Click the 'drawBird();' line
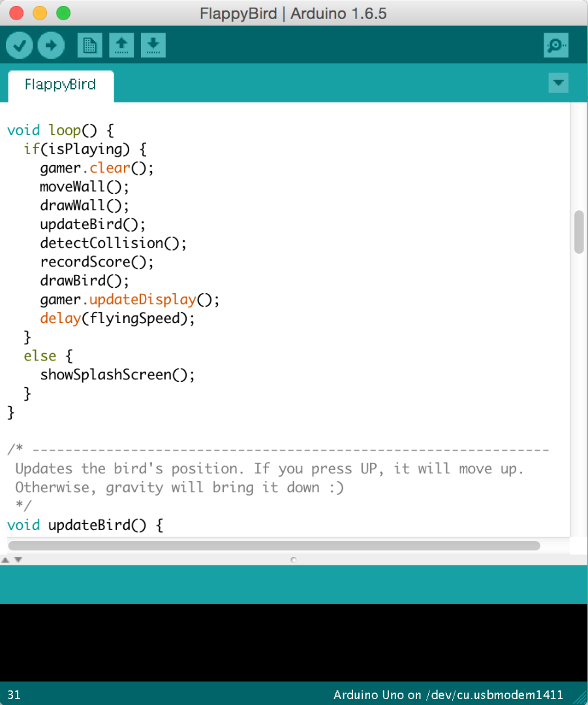The height and width of the screenshot is (705, 588). 85,281
